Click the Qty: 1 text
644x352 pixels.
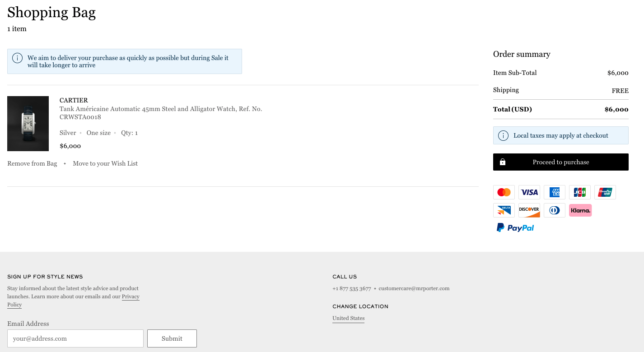tap(129, 133)
